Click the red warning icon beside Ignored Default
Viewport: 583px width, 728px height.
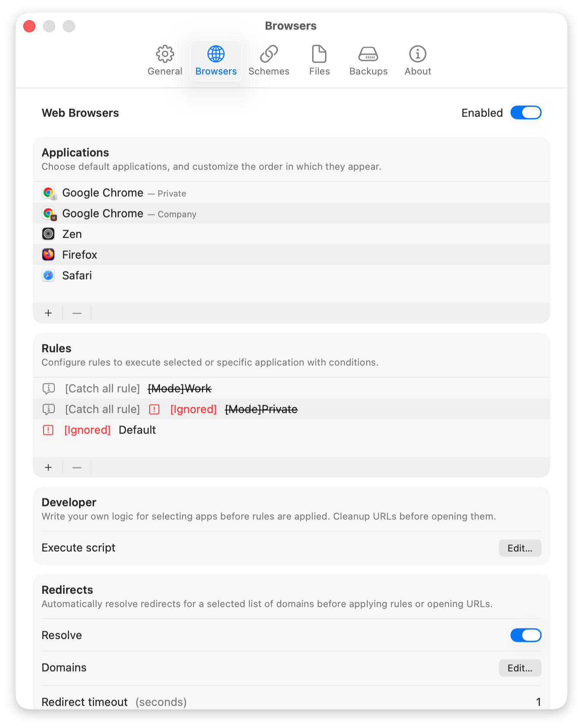click(x=48, y=430)
